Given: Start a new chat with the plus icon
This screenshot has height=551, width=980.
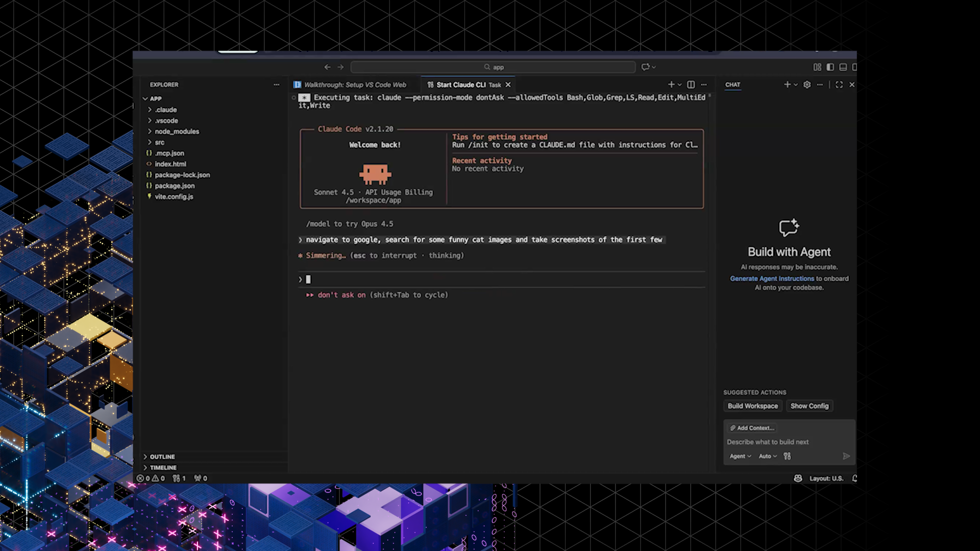Looking at the screenshot, I should click(x=787, y=85).
